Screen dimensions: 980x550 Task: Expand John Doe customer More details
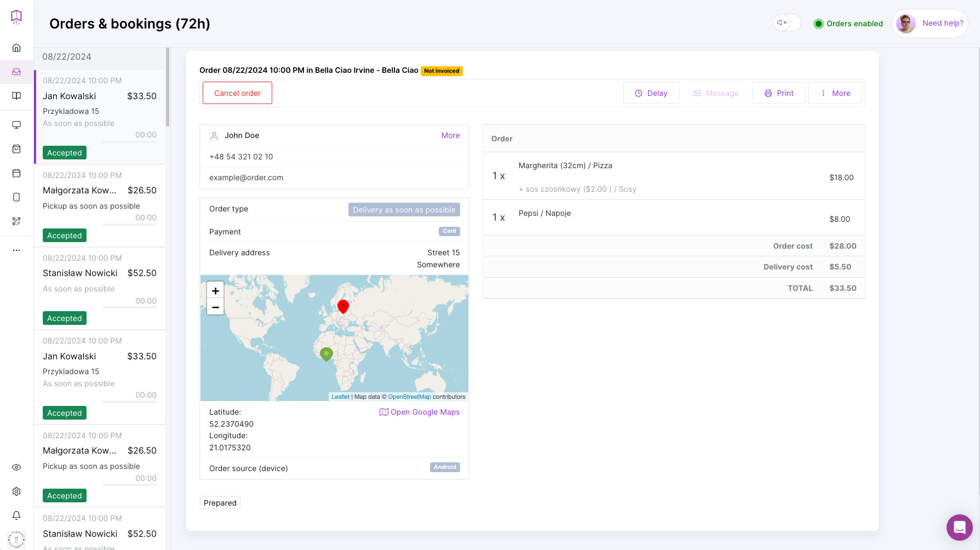coord(450,135)
